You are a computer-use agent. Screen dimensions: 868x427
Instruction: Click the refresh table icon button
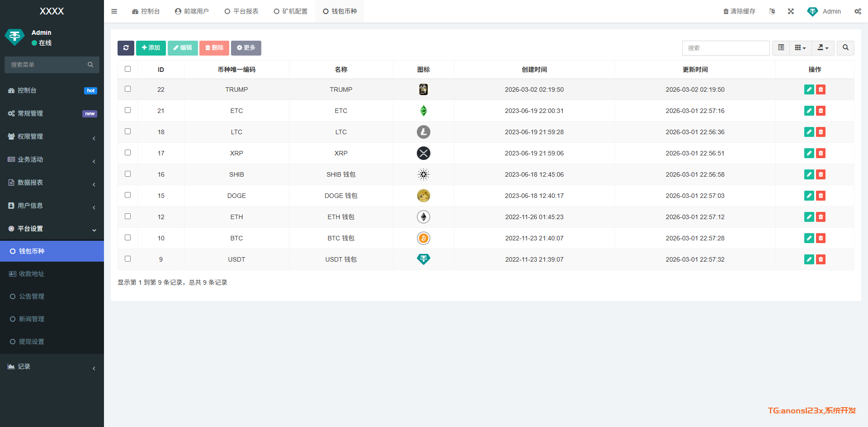(x=126, y=48)
